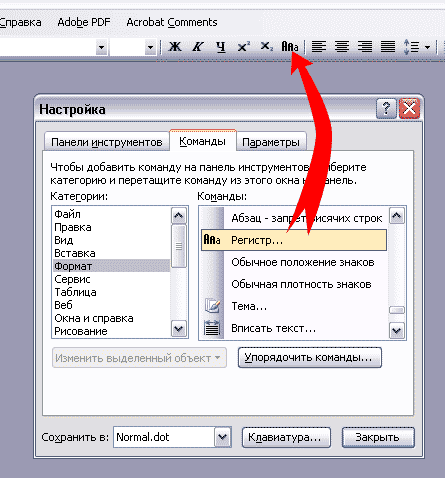Toggle underline formatting (Ч) in toolbar

click(x=221, y=47)
